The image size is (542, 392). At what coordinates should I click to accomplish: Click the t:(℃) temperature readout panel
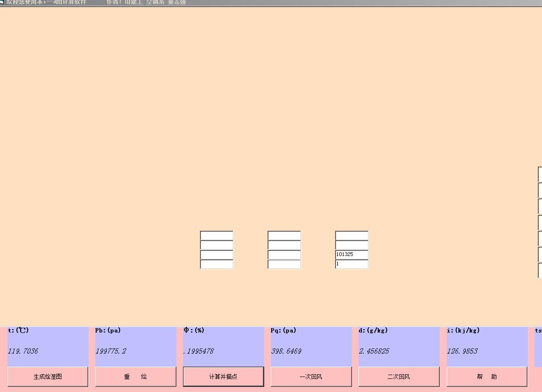[47, 347]
